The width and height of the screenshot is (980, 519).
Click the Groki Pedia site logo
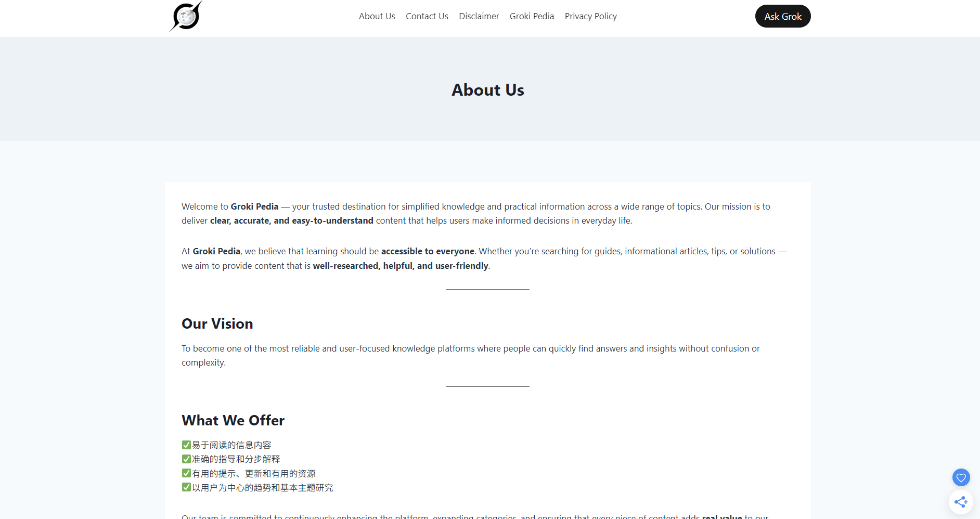pos(186,17)
